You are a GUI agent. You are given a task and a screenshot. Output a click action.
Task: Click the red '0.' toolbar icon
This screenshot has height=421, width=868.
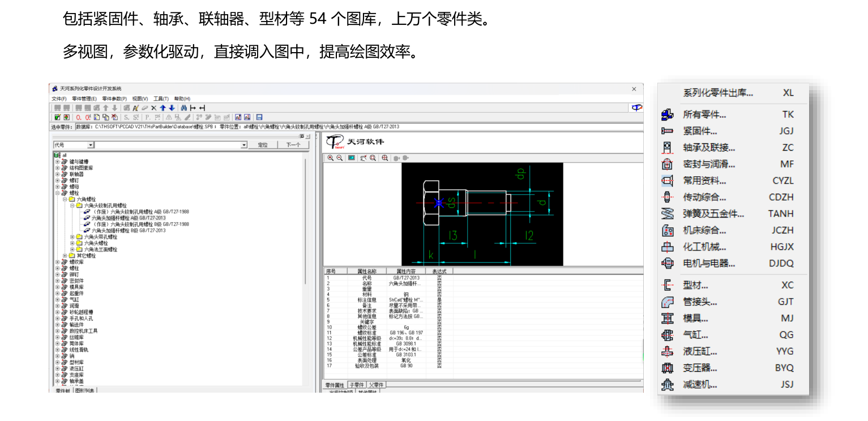(x=79, y=117)
